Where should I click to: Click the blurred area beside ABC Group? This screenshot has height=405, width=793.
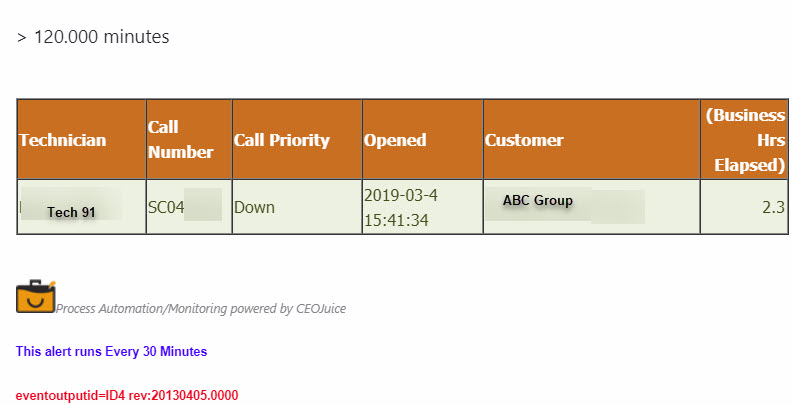[618, 206]
